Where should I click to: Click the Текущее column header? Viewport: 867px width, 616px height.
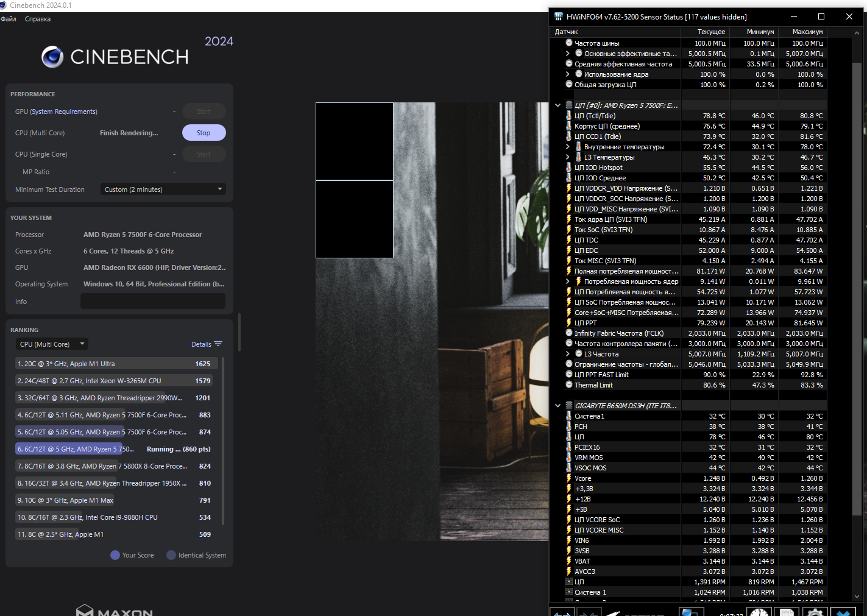[705, 32]
